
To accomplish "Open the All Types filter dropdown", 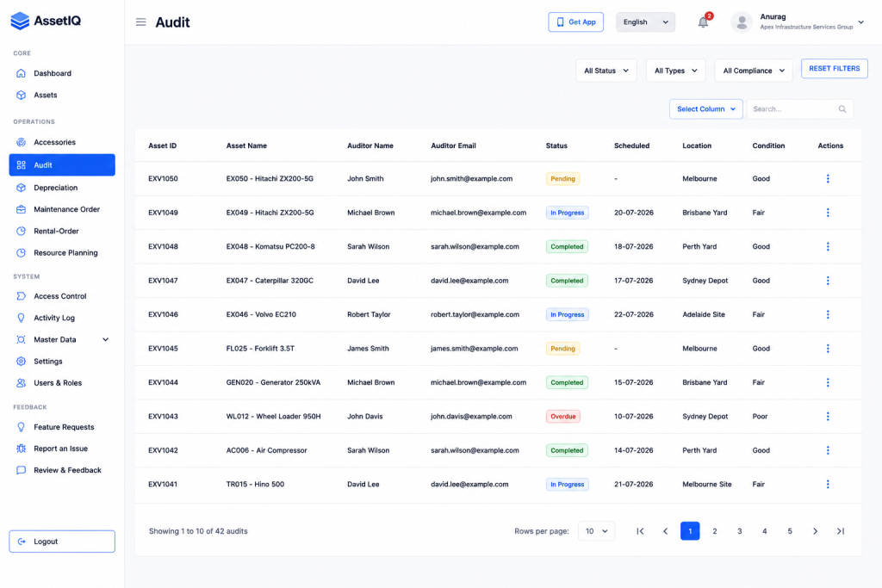I will click(675, 71).
